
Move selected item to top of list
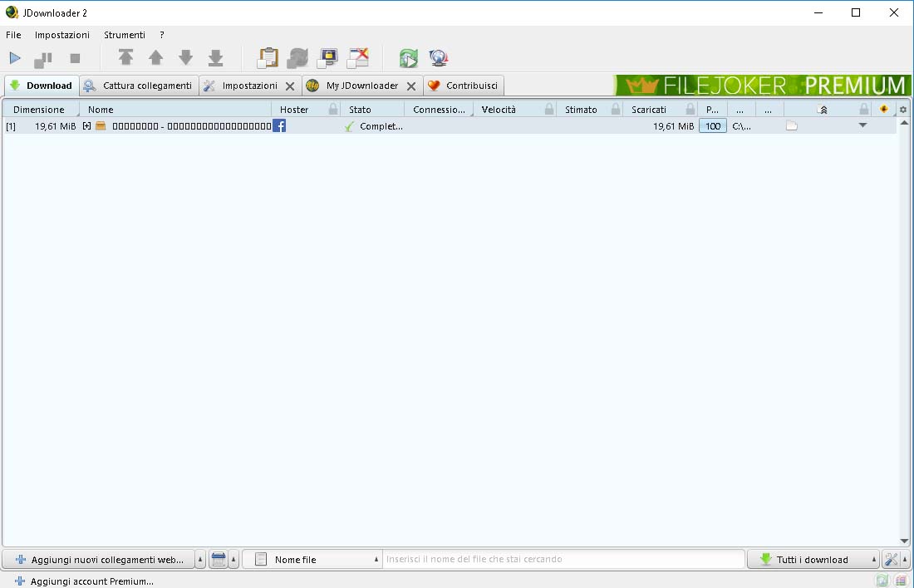[125, 57]
